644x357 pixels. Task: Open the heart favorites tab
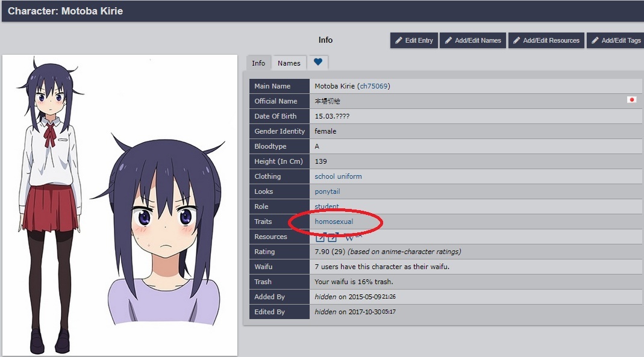click(317, 63)
